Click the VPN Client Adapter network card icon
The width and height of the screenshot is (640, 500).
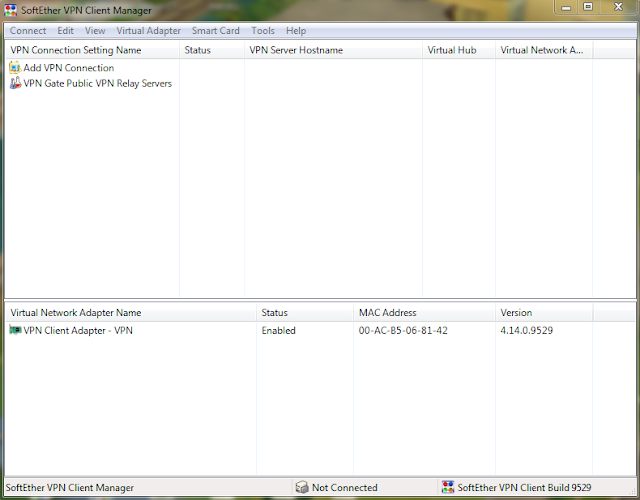[x=15, y=330]
